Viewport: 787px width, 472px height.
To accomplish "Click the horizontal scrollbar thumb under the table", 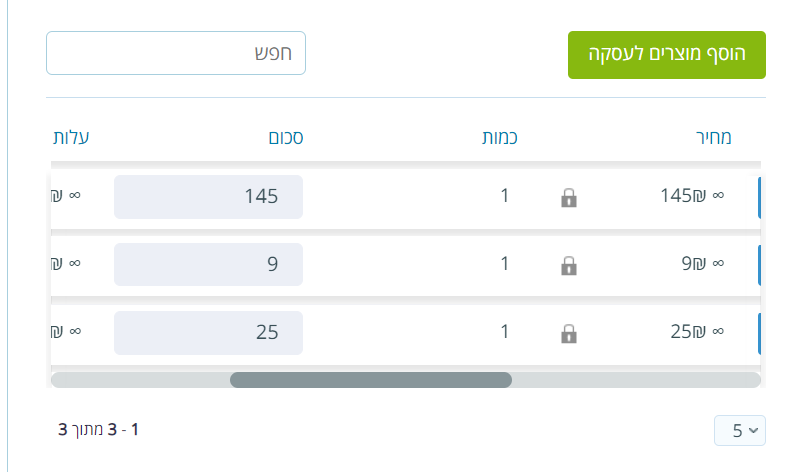I will (x=370, y=380).
